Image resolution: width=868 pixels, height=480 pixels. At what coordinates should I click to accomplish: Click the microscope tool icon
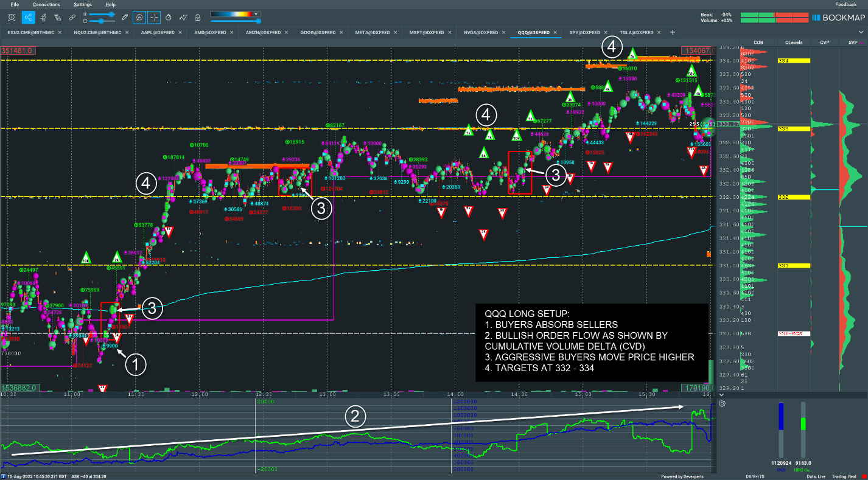43,17
